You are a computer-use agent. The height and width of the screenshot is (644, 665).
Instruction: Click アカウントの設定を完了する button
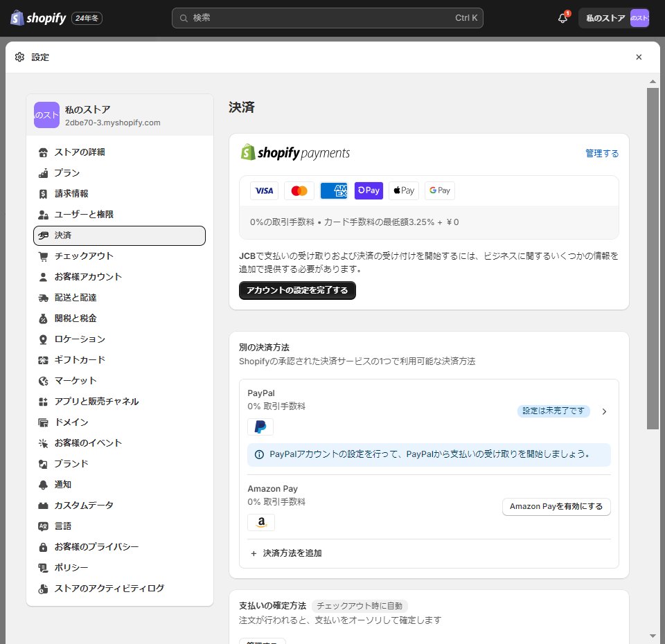(297, 290)
